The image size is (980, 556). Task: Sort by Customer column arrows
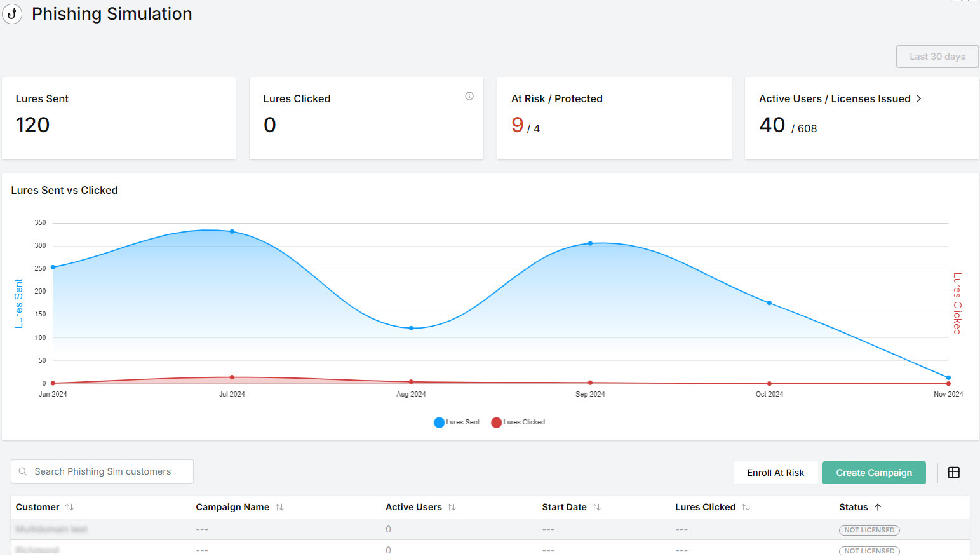[69, 507]
